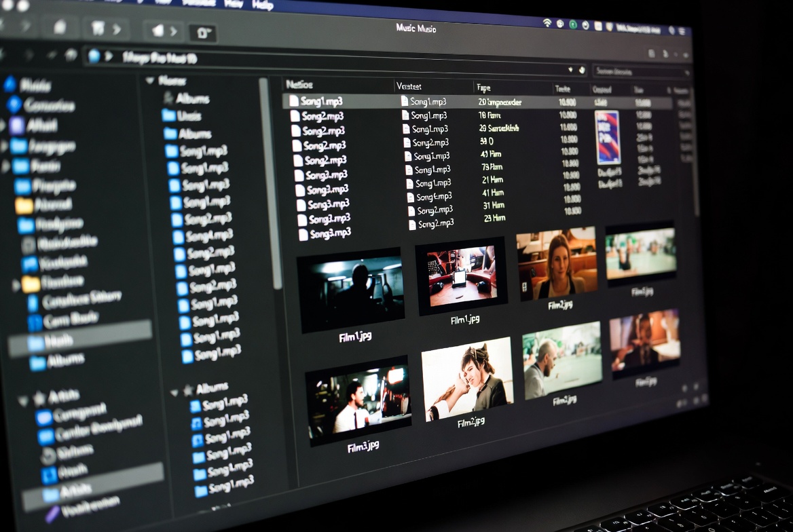The height and width of the screenshot is (532, 793).
Task: Click the Home icon in the top toolbar
Action: 59,27
